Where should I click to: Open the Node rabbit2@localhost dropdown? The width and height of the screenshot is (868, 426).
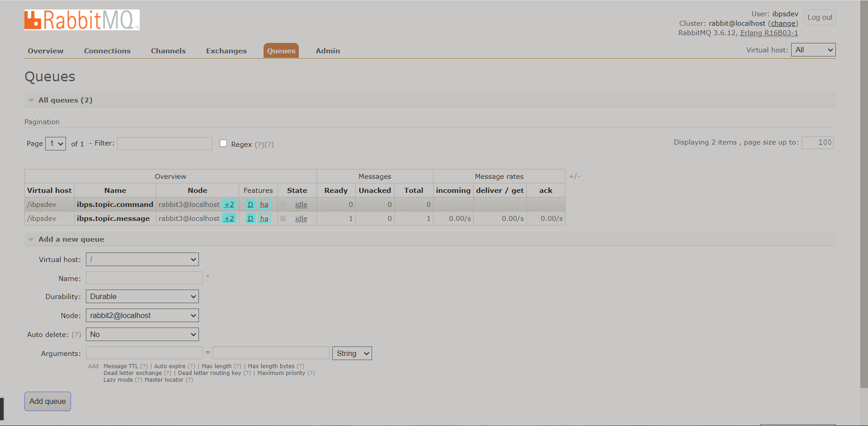coord(142,316)
